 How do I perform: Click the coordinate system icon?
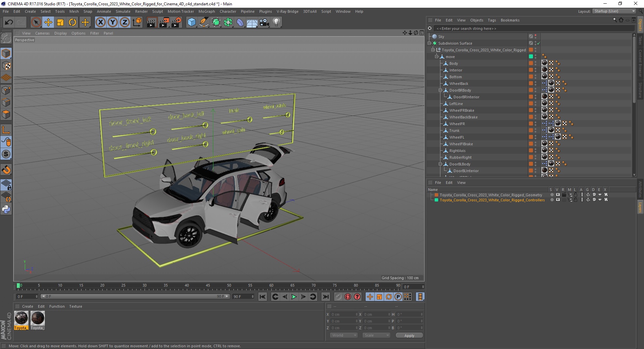137,22
